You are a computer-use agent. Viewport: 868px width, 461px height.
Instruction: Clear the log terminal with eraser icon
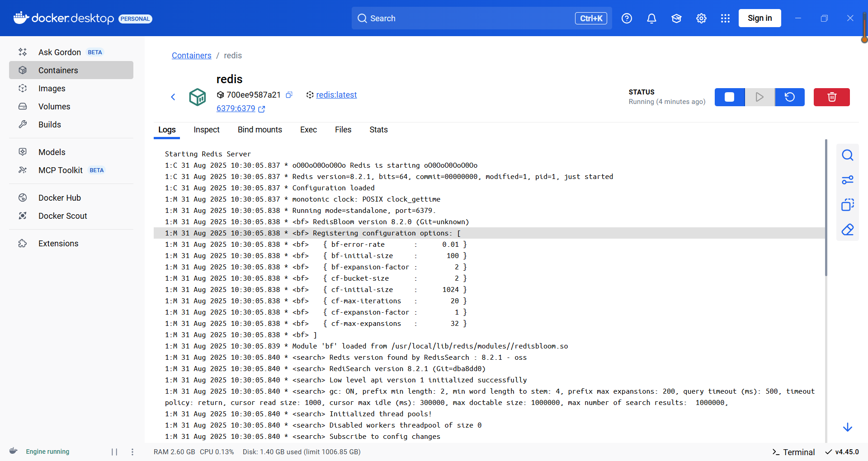[x=848, y=230]
